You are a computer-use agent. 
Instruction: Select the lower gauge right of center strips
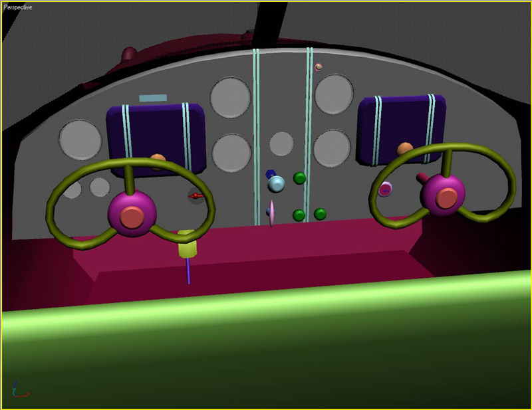[332, 149]
